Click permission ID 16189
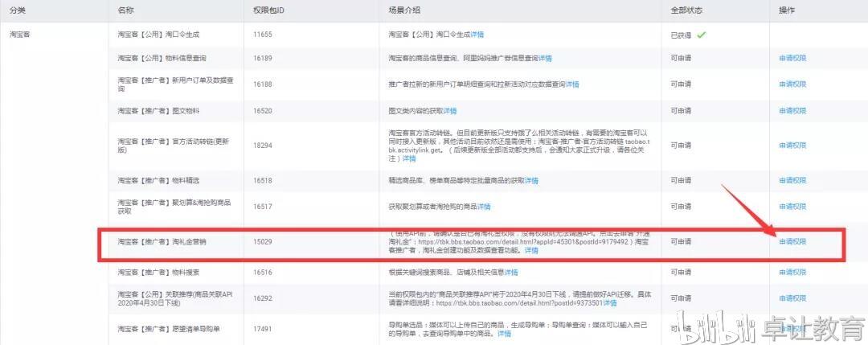Screen dimensions: 868x345 tap(262, 58)
